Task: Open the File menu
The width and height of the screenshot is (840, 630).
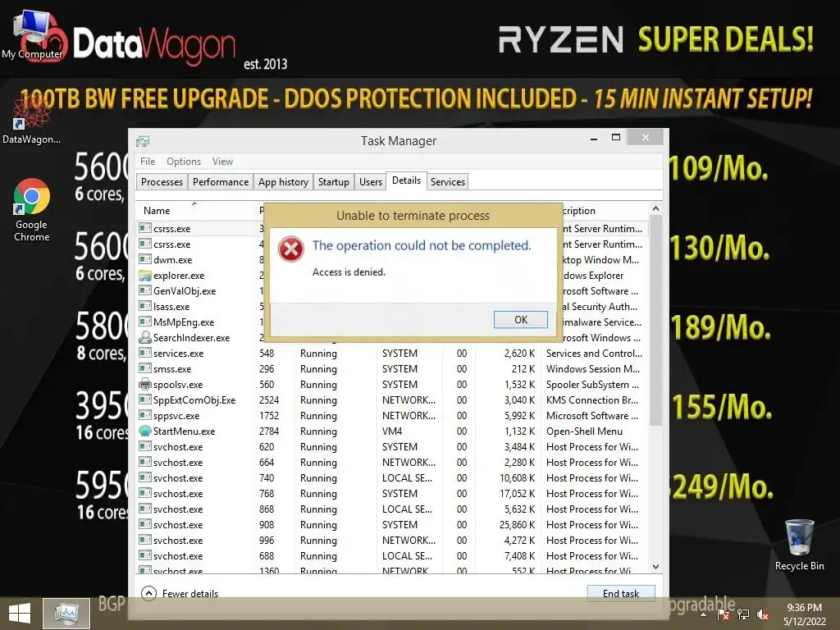Action: point(148,162)
